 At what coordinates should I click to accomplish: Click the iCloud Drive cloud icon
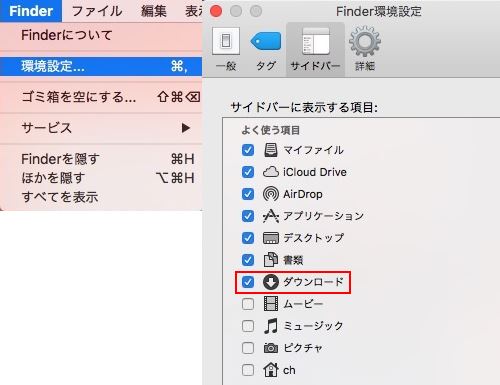click(271, 172)
